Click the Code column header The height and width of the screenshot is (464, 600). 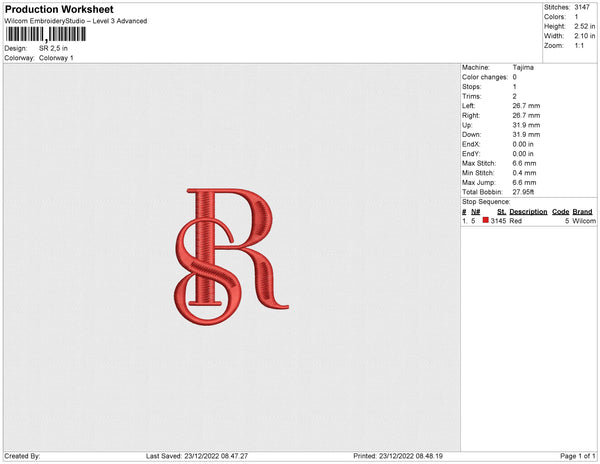pos(560,212)
